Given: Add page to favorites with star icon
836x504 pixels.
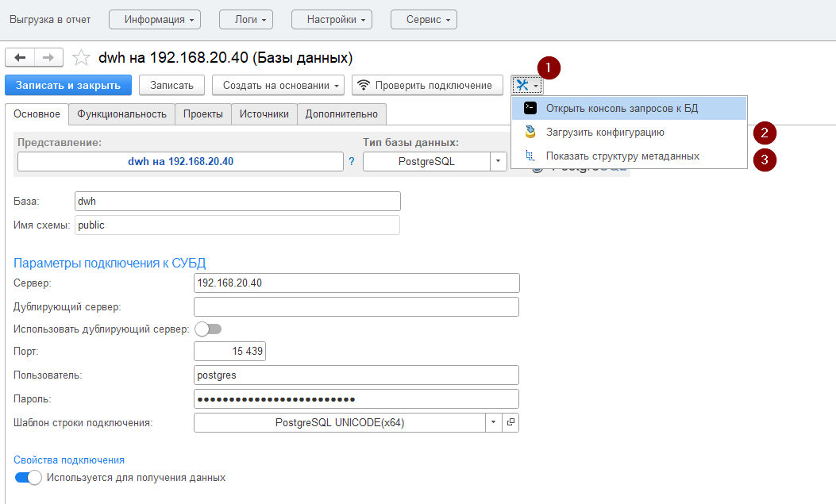Looking at the screenshot, I should (80, 58).
